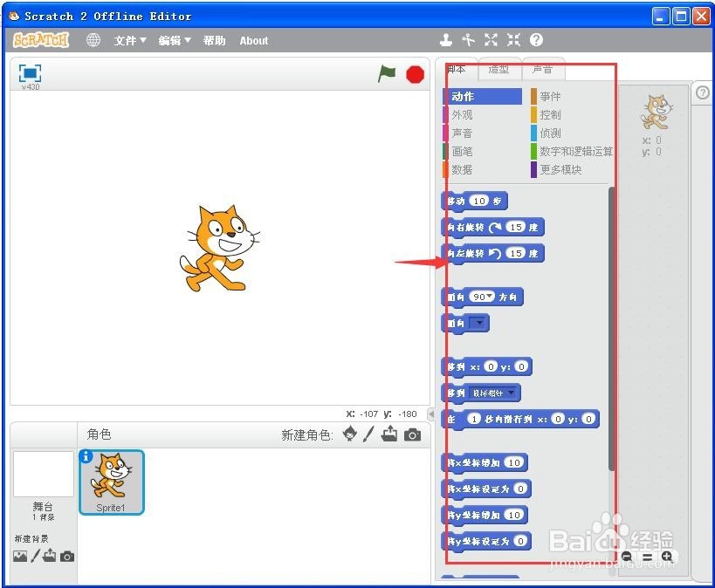Image resolution: width=715 pixels, height=588 pixels.
Task: Upload sprite from file icon
Action: [x=389, y=434]
